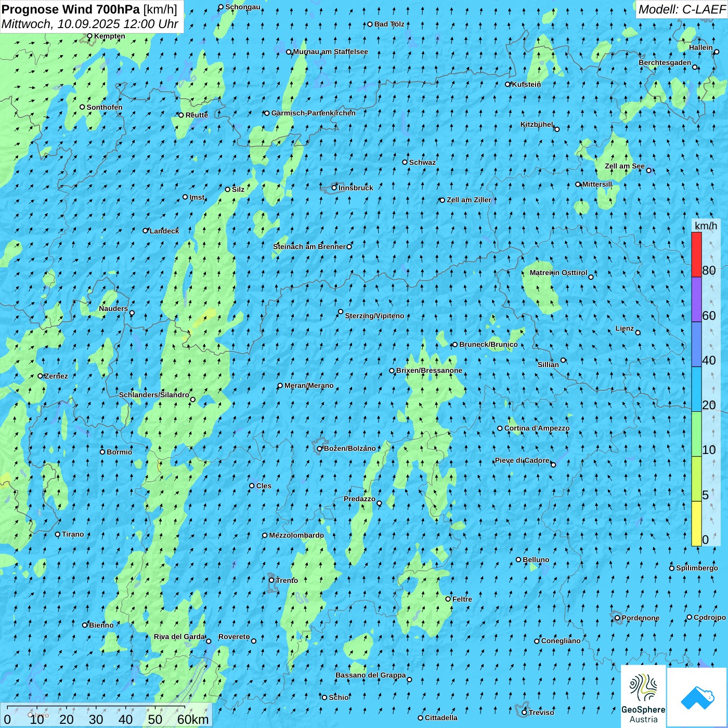728x728 pixels.
Task: Click the Matrei in Osttirol label
Action: [558, 272]
